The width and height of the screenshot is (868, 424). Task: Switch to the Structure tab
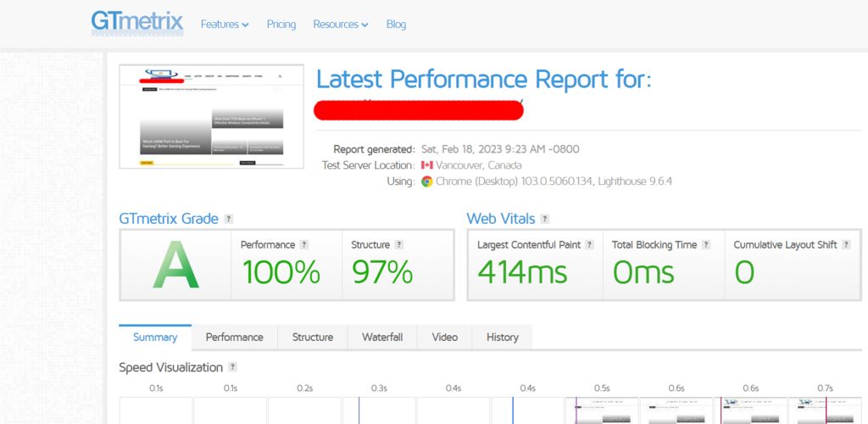pos(313,338)
